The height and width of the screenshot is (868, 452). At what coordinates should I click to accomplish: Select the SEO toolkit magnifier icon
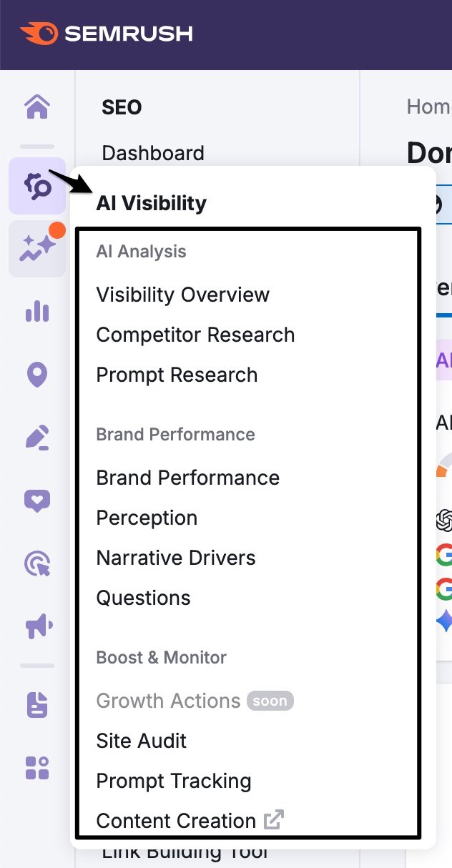point(36,185)
